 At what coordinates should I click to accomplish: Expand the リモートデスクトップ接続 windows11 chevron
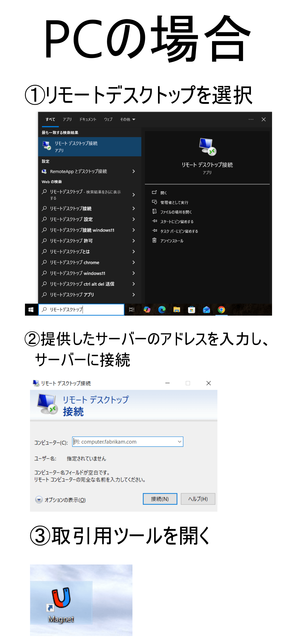134,230
